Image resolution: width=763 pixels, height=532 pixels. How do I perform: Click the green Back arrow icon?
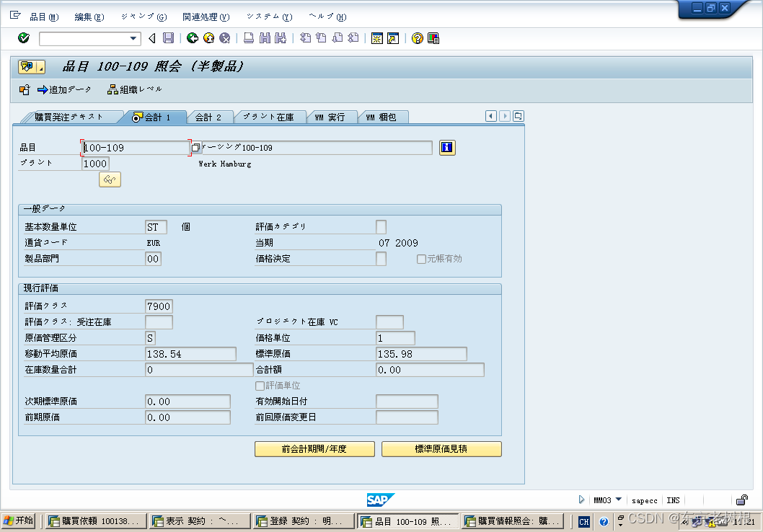[193, 38]
